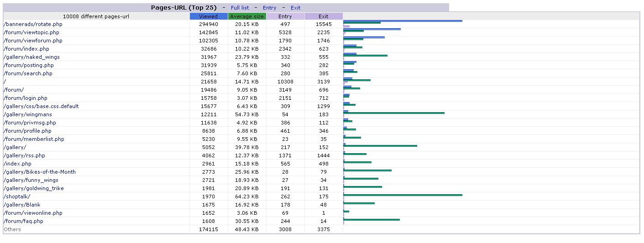
Task: Open /forum/search.php link
Action: (x=28, y=73)
